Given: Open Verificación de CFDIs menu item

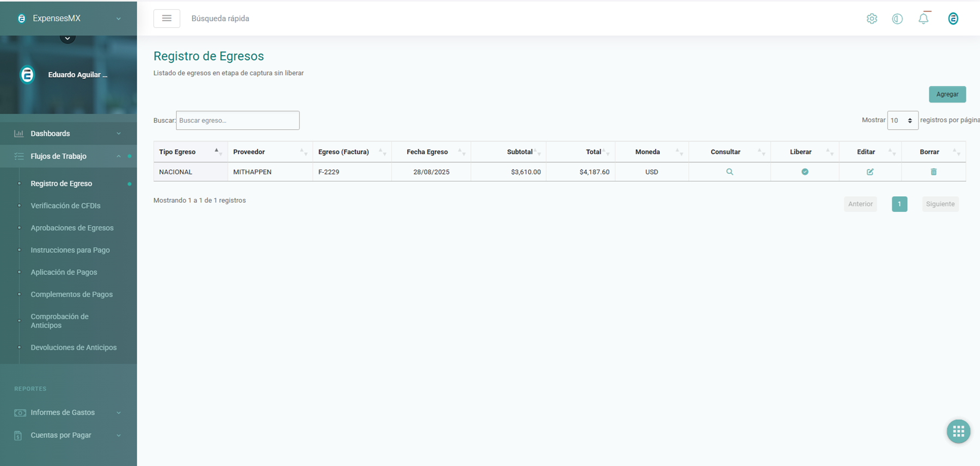Looking at the screenshot, I should 65,205.
